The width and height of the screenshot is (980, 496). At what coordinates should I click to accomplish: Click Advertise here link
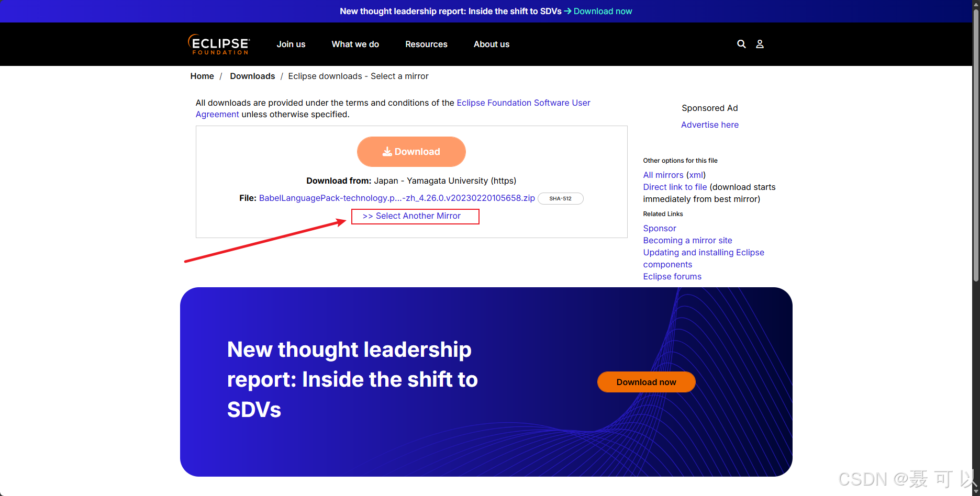710,125
